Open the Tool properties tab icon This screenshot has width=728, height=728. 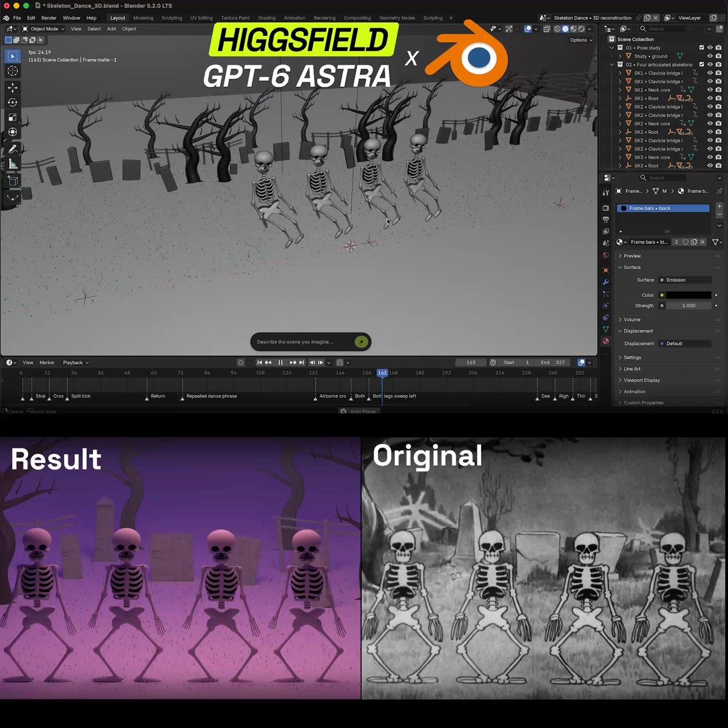coord(605,193)
